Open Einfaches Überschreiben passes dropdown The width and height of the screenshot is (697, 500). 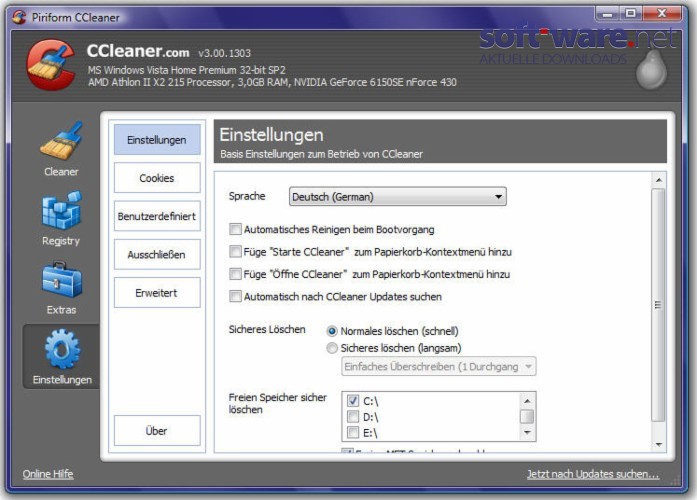point(438,367)
